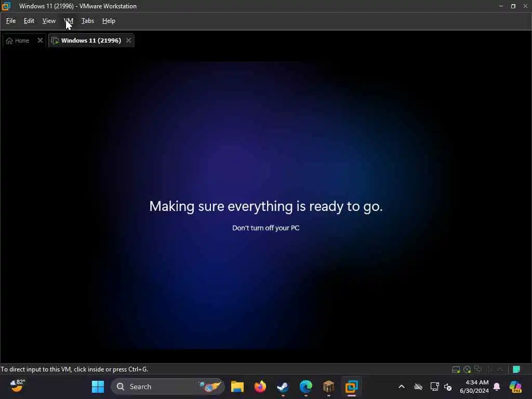This screenshot has height=399, width=532.
Task: Open the View menu
Action: [49, 21]
